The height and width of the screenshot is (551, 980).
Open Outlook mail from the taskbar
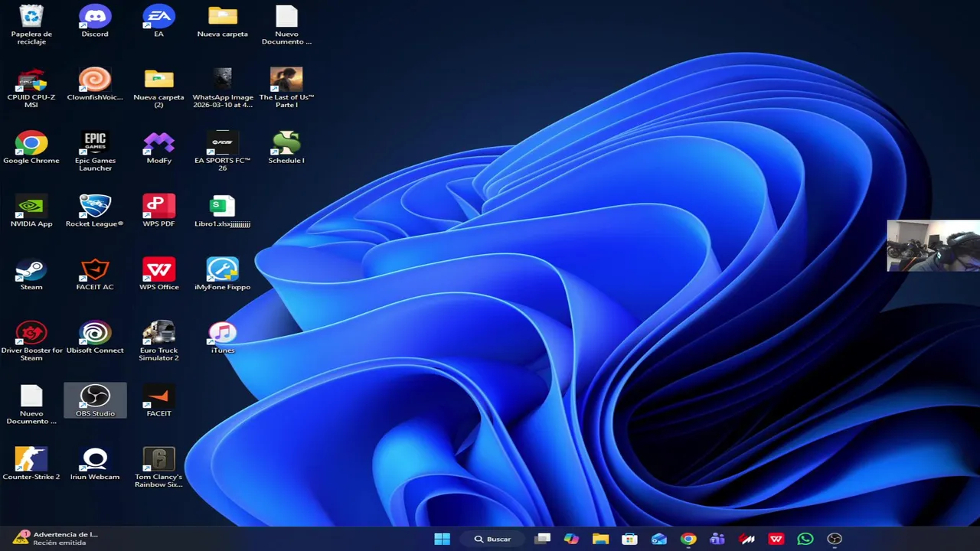tap(659, 539)
